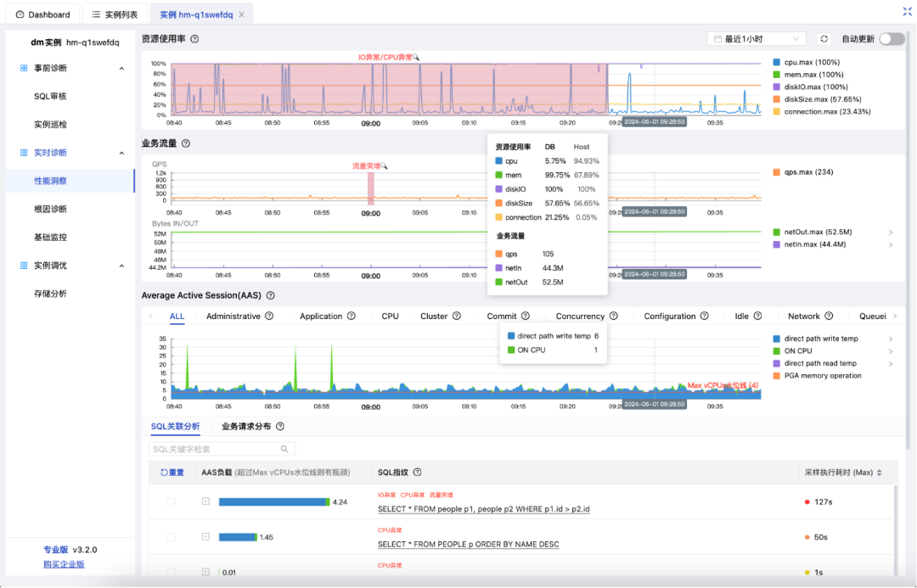Click help icon next to Administrative tab

(269, 316)
